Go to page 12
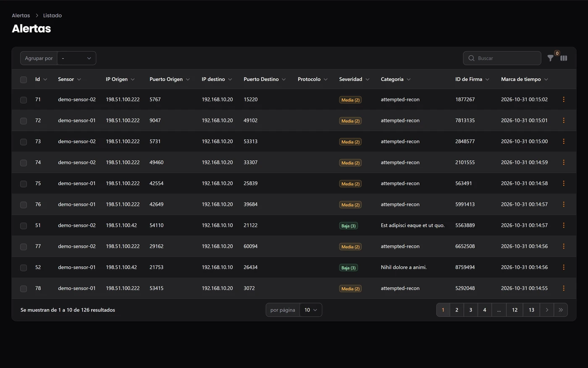 515,310
